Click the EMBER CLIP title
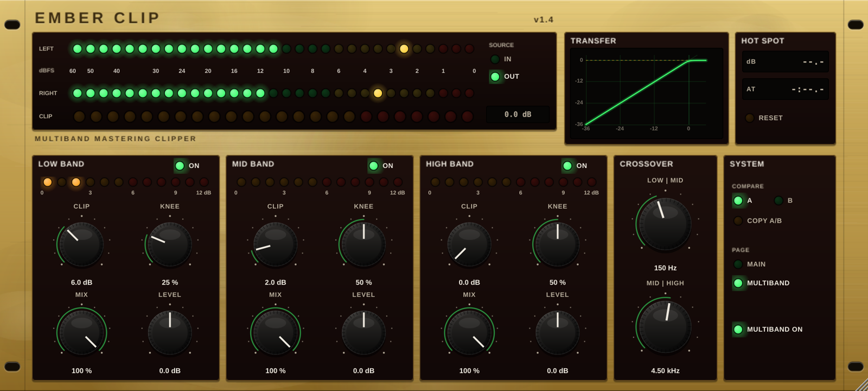This screenshot has height=391, width=868. click(97, 18)
